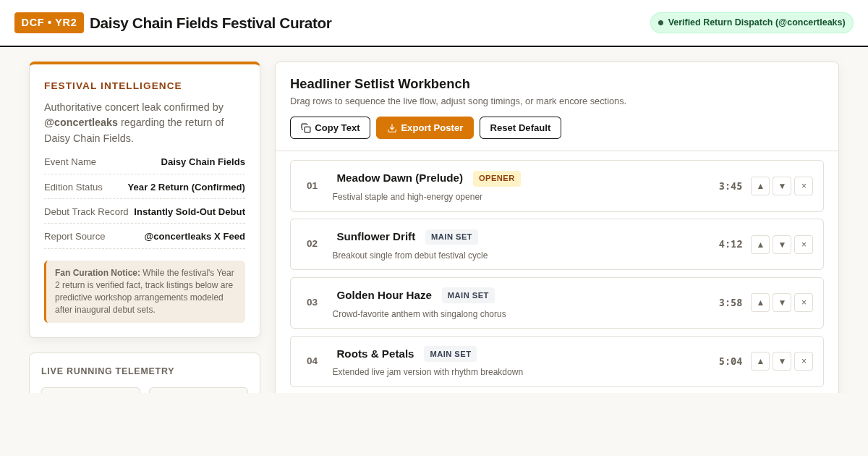Click MAIN SET tag on Sunflower Drift

(451, 237)
